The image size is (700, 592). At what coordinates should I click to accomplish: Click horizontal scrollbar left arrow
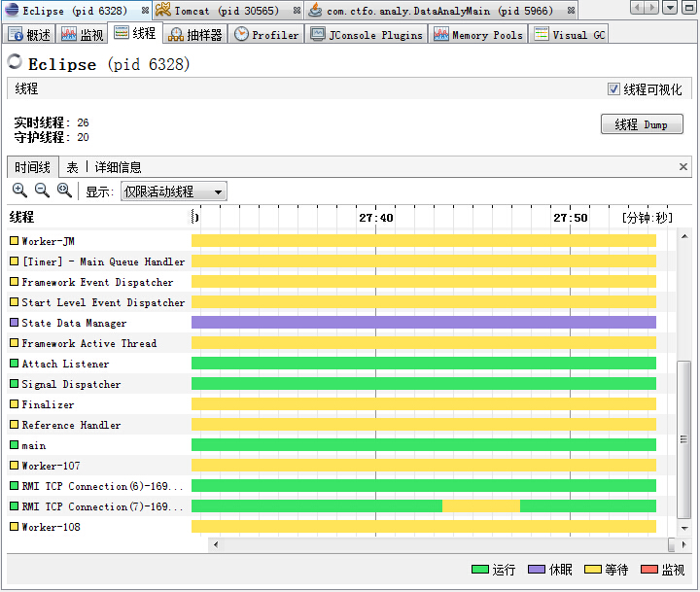[216, 544]
